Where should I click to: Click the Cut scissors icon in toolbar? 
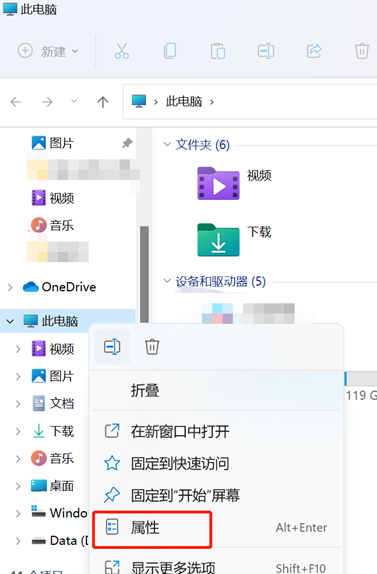point(122,51)
